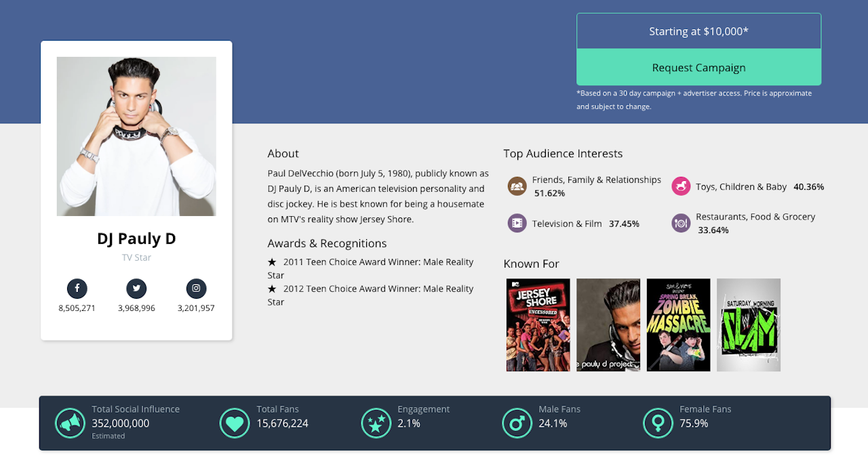Click the Television & Film icon
The height and width of the screenshot is (462, 868).
click(x=517, y=223)
